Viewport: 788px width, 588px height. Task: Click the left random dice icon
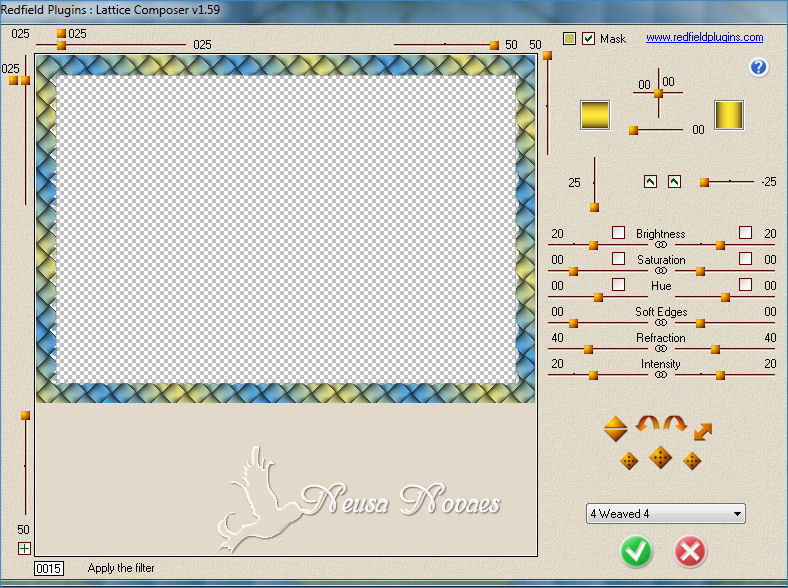(629, 460)
